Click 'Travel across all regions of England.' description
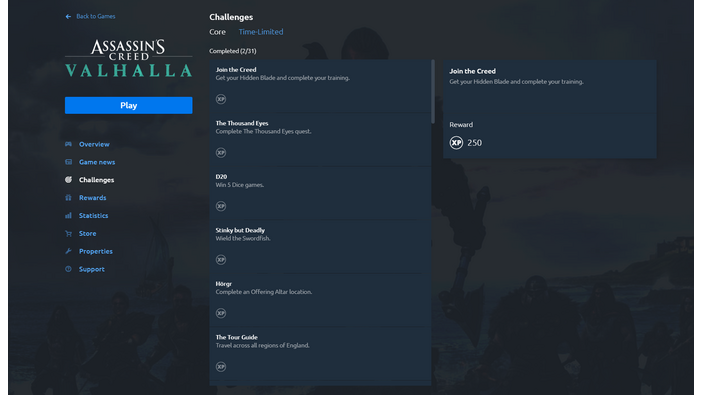Image resolution: width=702 pixels, height=395 pixels. 262,345
